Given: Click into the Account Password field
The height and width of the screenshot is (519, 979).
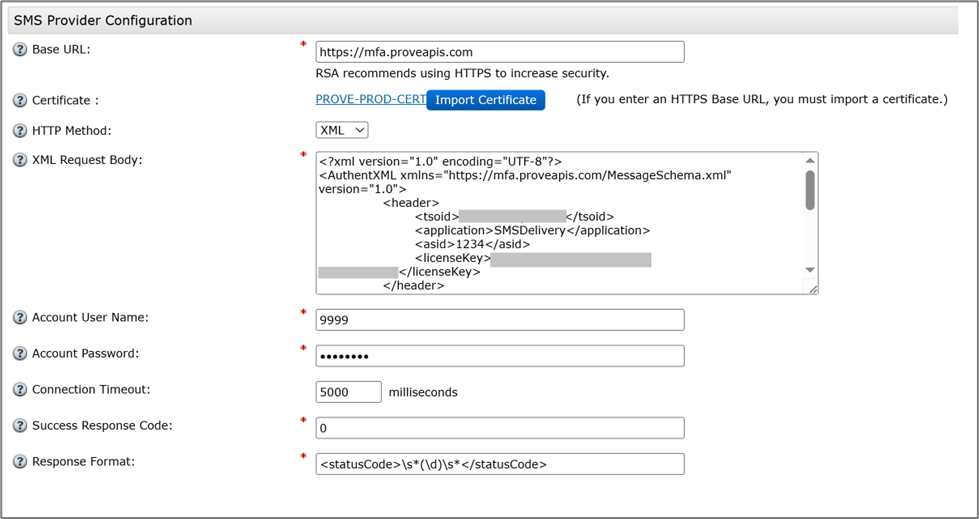Looking at the screenshot, I should 500,356.
